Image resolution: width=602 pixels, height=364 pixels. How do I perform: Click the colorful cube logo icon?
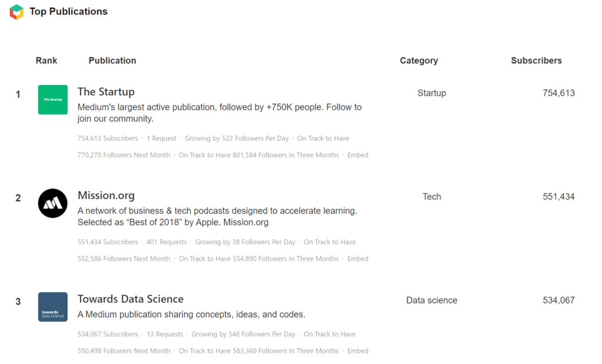(x=16, y=12)
